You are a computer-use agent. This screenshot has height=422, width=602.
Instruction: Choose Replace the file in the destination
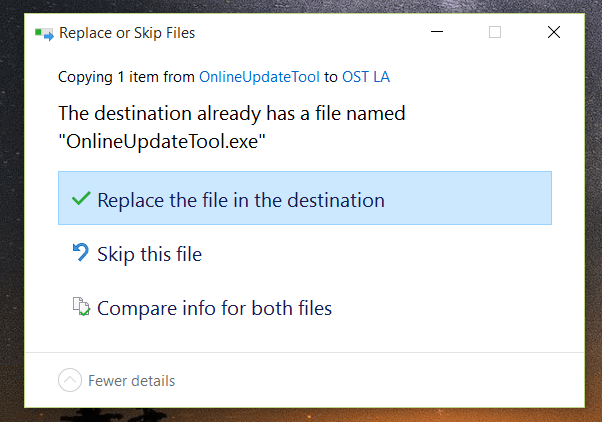click(x=305, y=198)
